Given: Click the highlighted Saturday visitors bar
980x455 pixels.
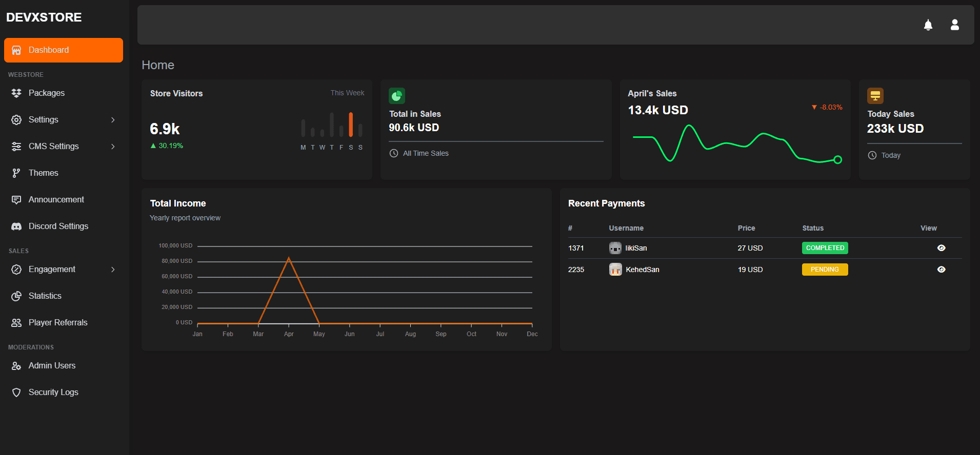Looking at the screenshot, I should click(x=351, y=125).
